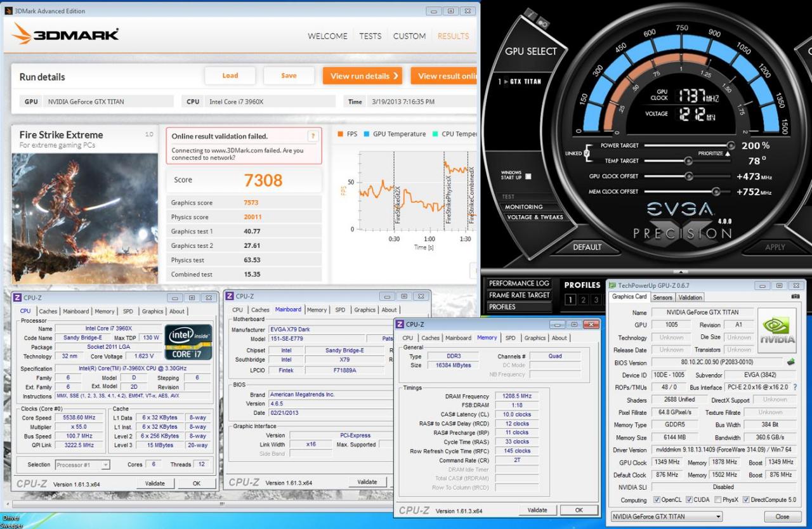Viewport: 812px width, 529px height.
Task: Open the Results tab in 3DMark
Action: click(453, 36)
